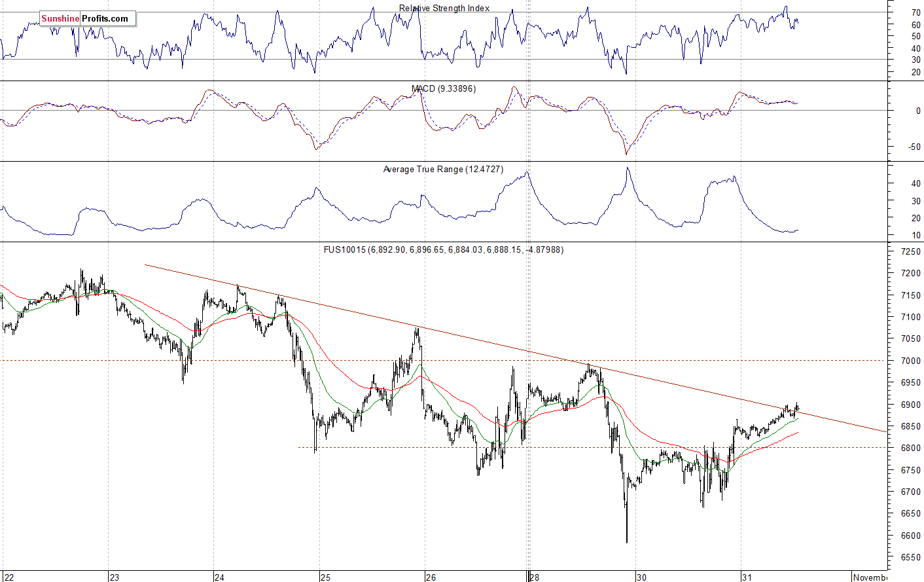
Task: Click the 31 date label on time axis
Action: click(747, 577)
